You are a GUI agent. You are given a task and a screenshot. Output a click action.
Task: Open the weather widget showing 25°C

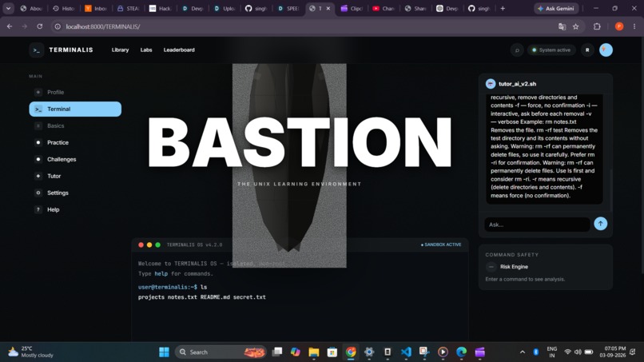[31, 352]
